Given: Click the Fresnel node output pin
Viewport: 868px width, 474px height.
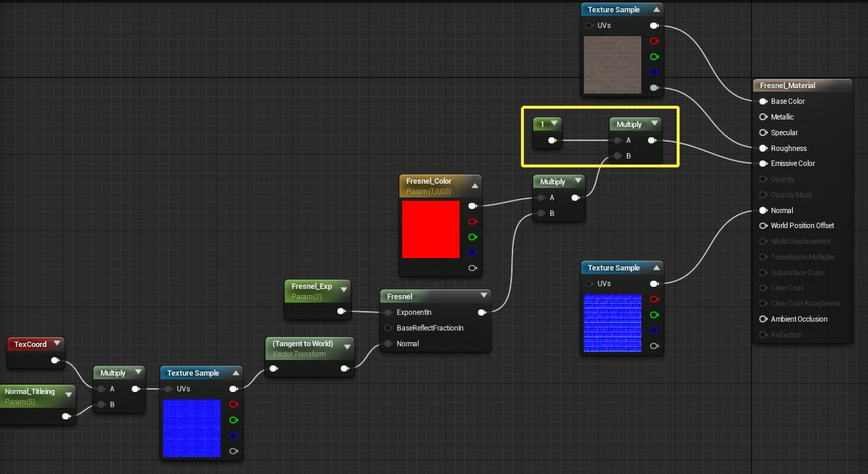Looking at the screenshot, I should 482,312.
